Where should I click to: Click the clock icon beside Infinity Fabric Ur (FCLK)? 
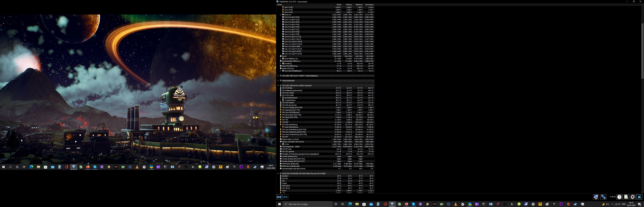pyautogui.click(x=281, y=139)
